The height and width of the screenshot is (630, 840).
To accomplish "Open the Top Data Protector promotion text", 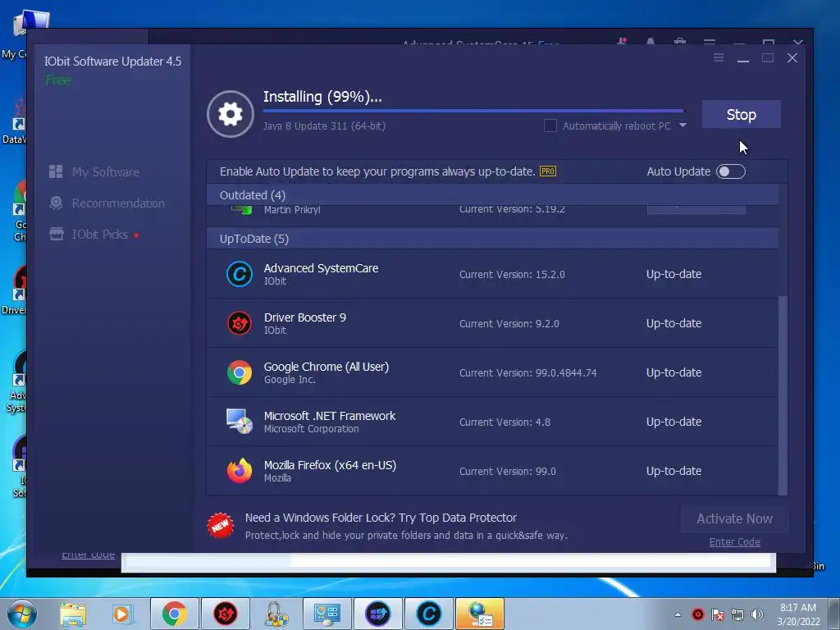I will pos(381,518).
